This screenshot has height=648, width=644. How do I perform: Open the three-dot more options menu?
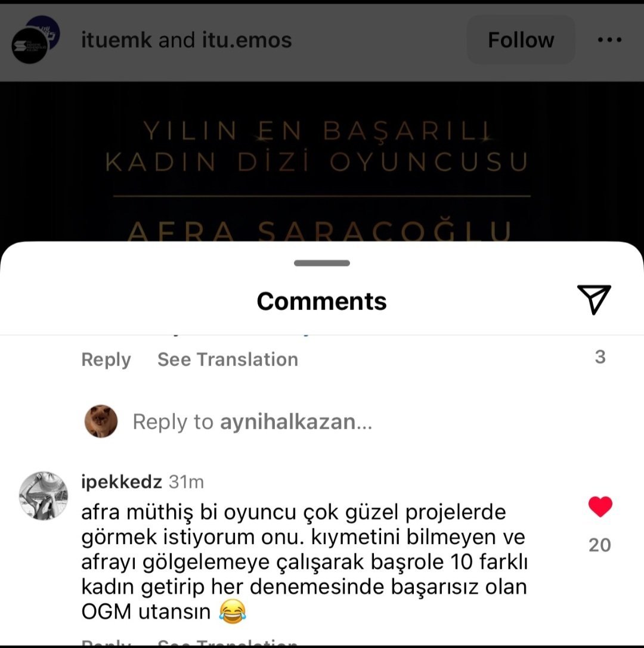pos(609,40)
